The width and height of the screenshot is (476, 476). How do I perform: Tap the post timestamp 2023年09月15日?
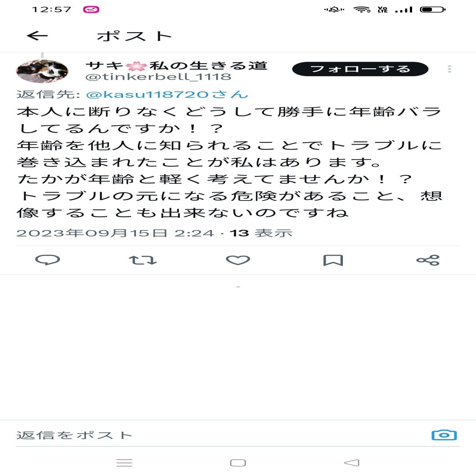pyautogui.click(x=92, y=233)
